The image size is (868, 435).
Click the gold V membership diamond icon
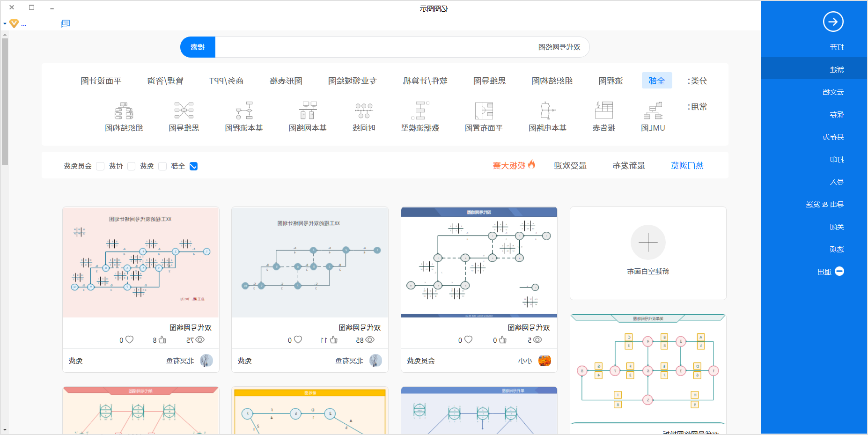pos(14,23)
